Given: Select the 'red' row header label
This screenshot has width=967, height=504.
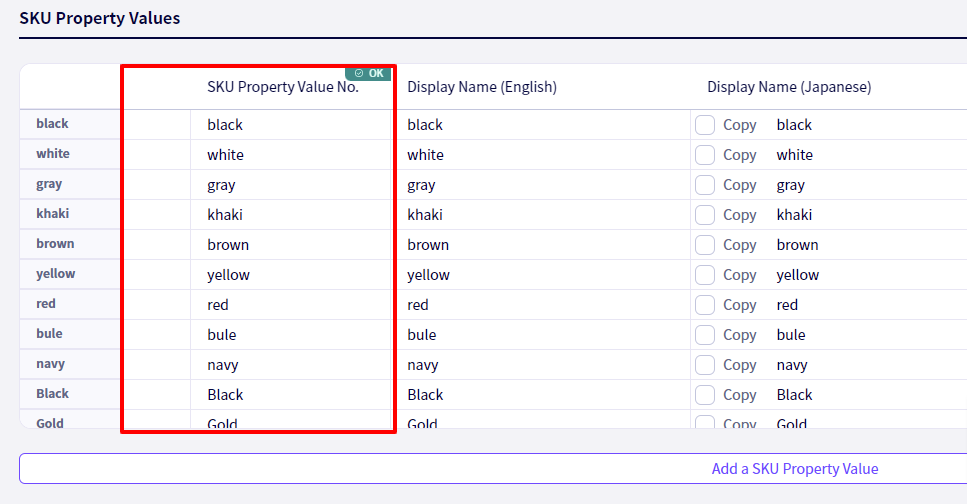Looking at the screenshot, I should click(46, 304).
